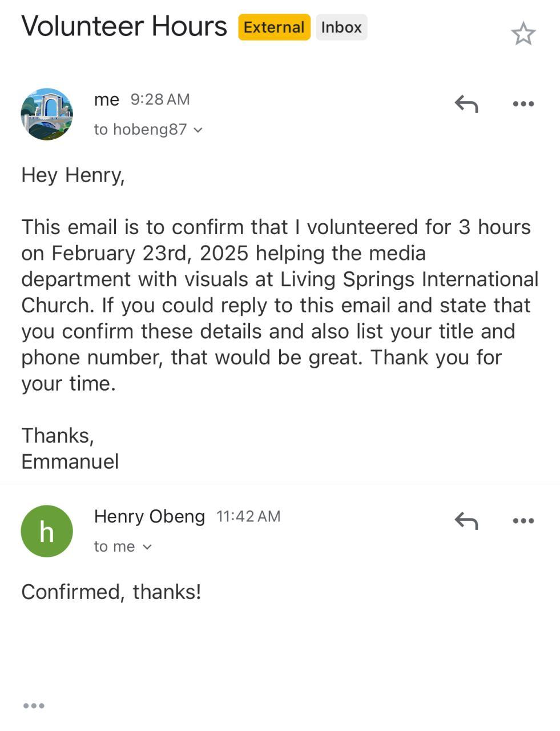560x731 pixels.
Task: Click the 11:42 AM timestamp
Action: coord(248,516)
